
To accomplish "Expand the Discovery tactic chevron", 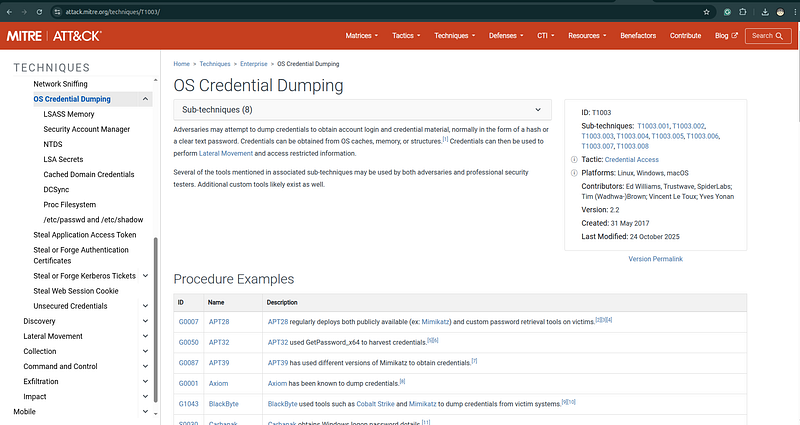I will coord(145,321).
